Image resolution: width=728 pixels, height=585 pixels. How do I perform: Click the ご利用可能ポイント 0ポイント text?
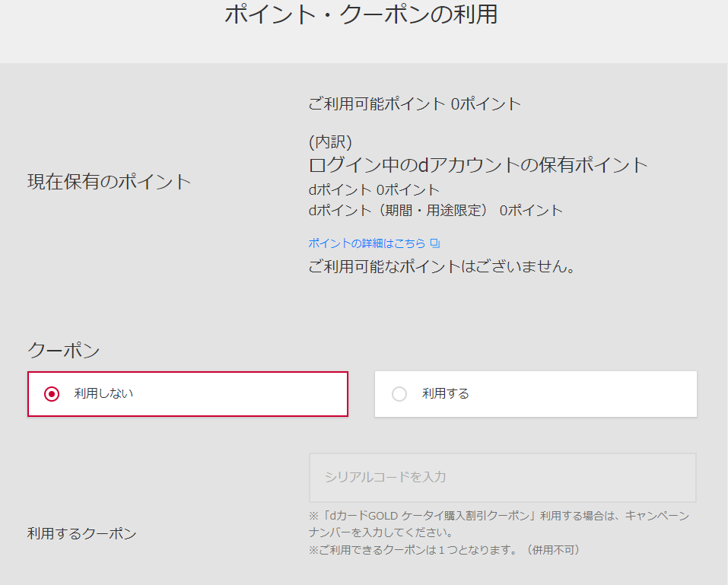[415, 103]
